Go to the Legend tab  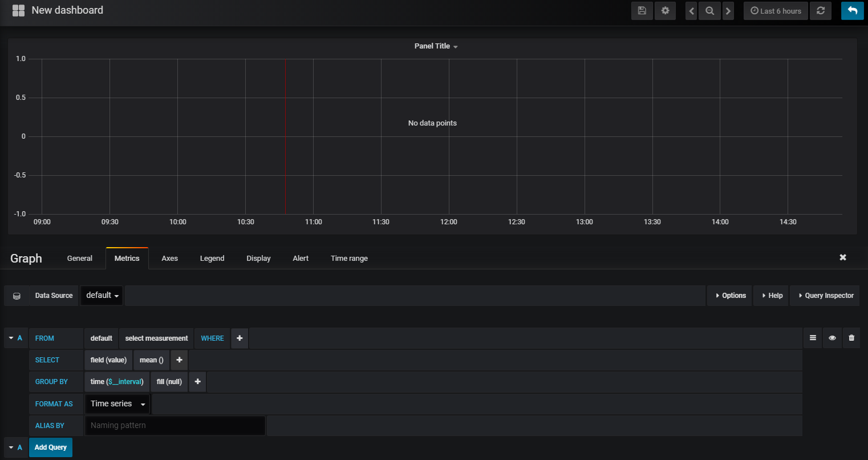click(x=212, y=259)
